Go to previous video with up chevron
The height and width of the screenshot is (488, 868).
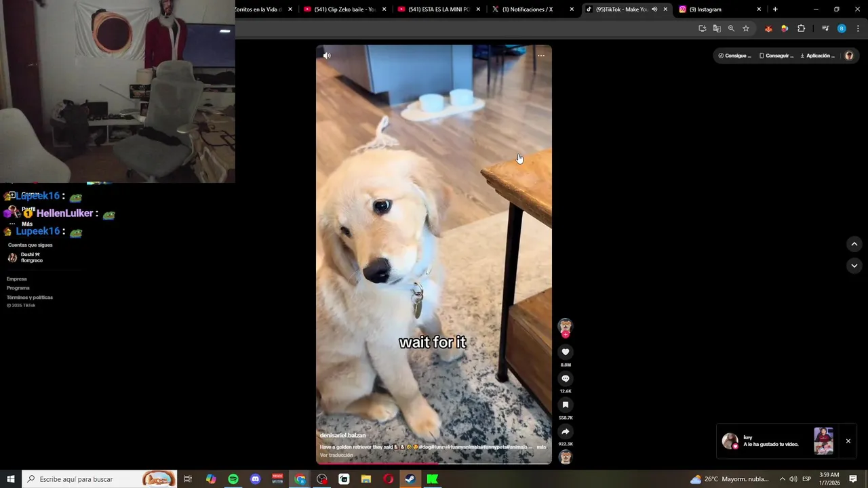point(854,244)
